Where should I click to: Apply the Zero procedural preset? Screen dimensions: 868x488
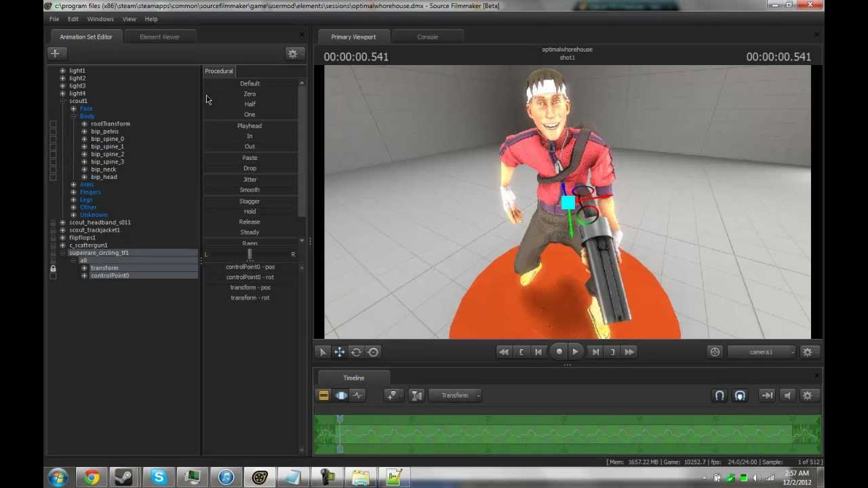click(250, 94)
